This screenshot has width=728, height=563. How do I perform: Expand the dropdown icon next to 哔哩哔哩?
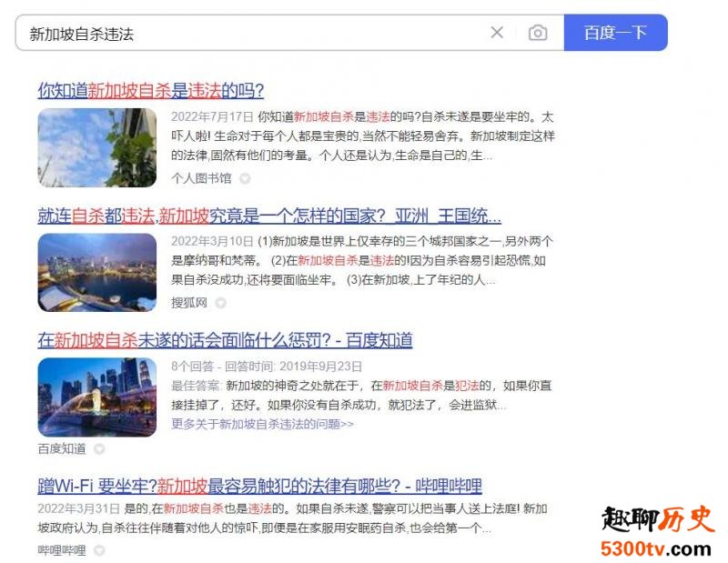pos(99,550)
